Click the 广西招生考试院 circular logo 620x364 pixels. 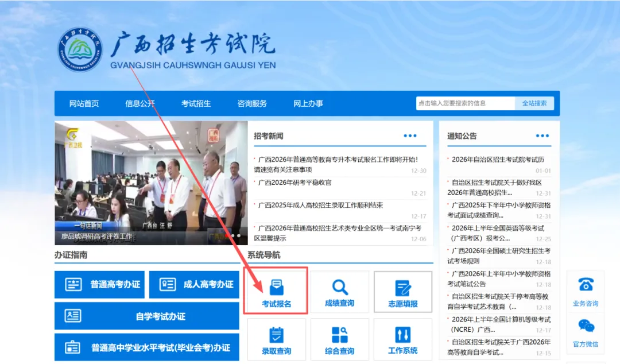80,49
